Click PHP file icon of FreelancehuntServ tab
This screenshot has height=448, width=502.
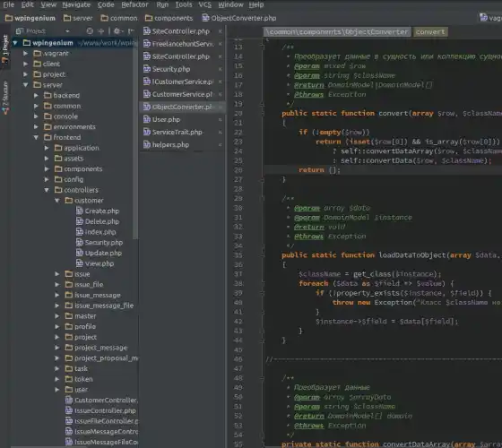(147, 44)
